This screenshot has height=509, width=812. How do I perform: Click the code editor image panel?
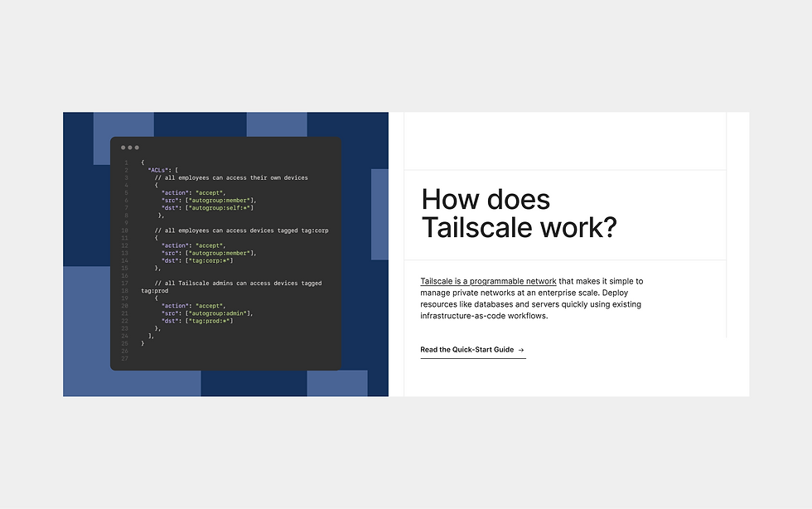(x=225, y=254)
